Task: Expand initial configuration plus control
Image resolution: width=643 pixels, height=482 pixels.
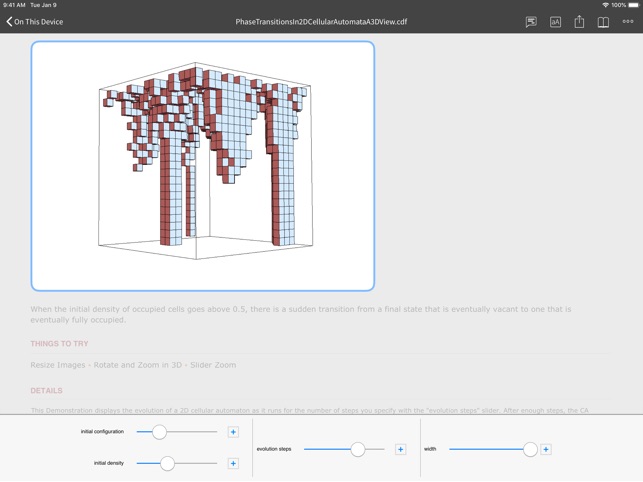Action: point(233,432)
